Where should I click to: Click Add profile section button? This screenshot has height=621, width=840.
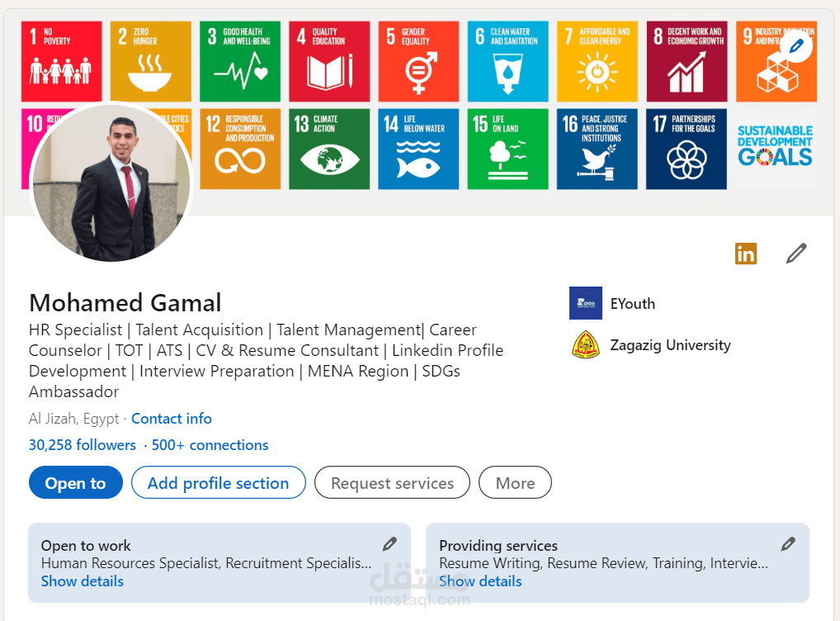click(219, 482)
